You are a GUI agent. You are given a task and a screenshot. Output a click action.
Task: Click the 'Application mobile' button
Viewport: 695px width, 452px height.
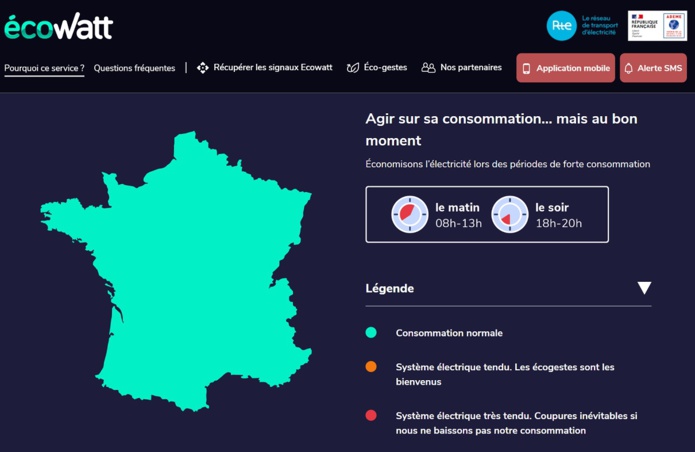(x=566, y=68)
